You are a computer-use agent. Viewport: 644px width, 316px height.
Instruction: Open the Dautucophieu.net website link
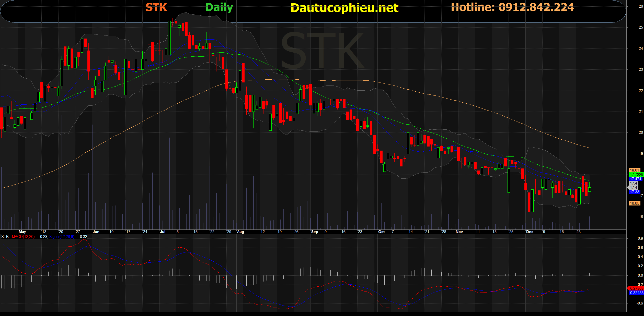tap(344, 8)
